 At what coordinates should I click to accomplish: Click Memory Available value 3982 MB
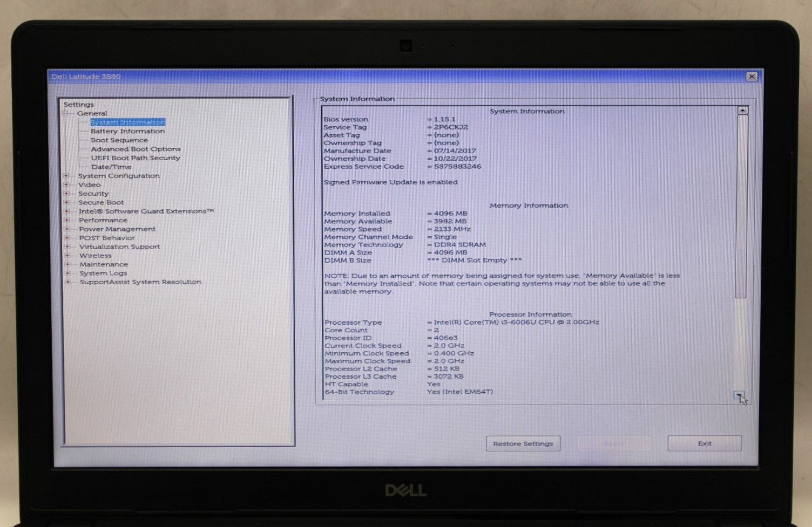(450, 221)
